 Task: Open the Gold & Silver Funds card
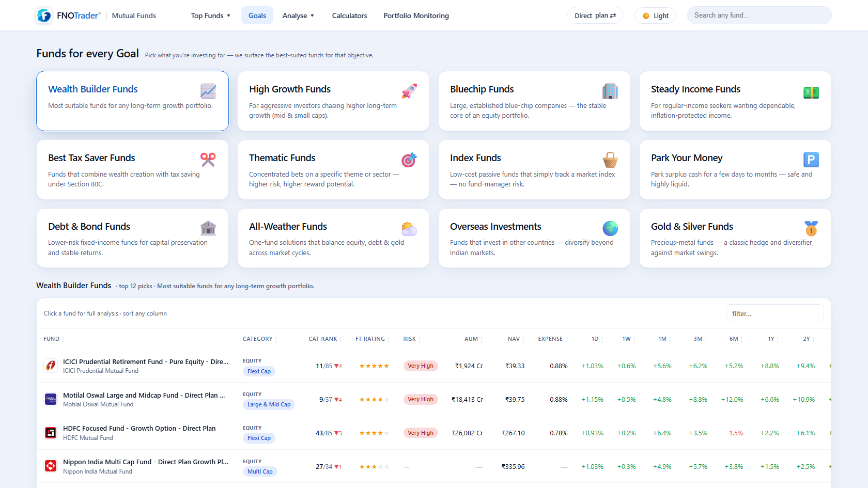click(735, 238)
